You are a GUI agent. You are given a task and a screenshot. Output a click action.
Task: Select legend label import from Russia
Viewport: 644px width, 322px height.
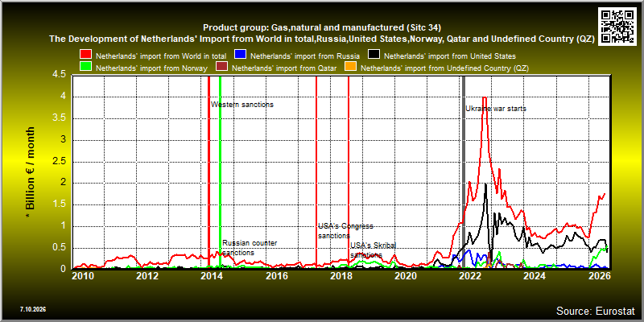tap(305, 56)
